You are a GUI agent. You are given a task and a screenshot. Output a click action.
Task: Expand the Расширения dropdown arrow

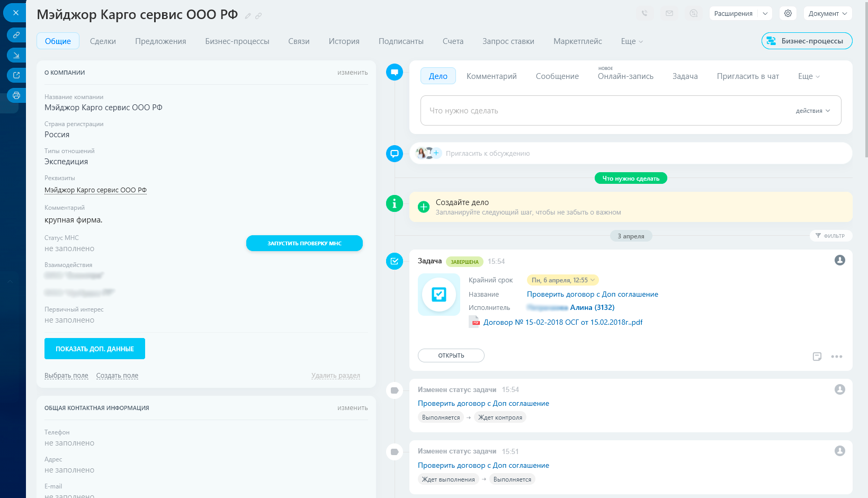[x=765, y=13]
